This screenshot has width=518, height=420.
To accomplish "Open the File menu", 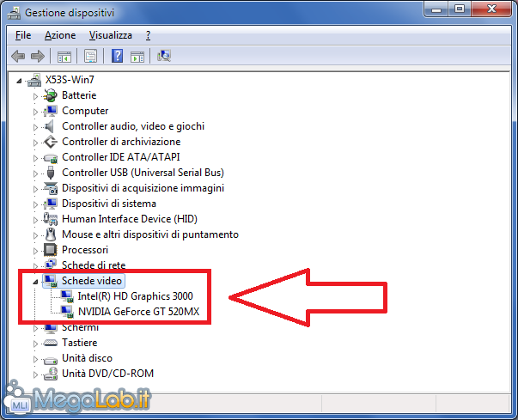I will click(23, 35).
